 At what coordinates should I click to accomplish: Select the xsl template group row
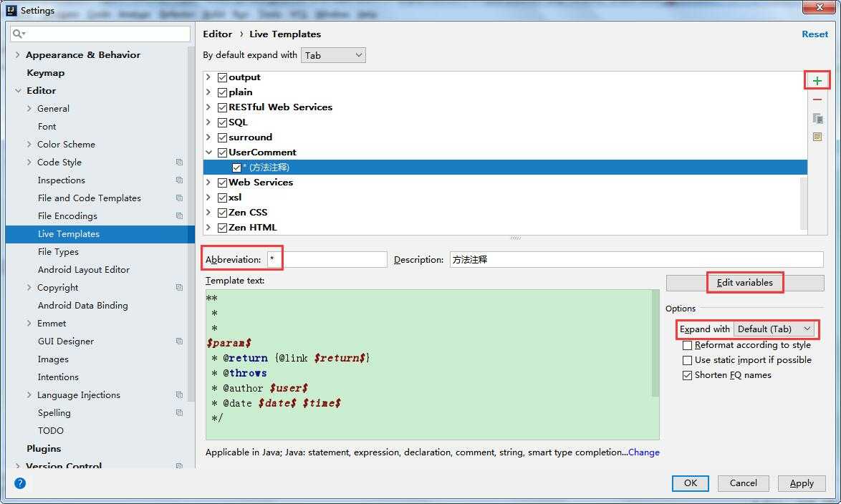pyautogui.click(x=505, y=198)
